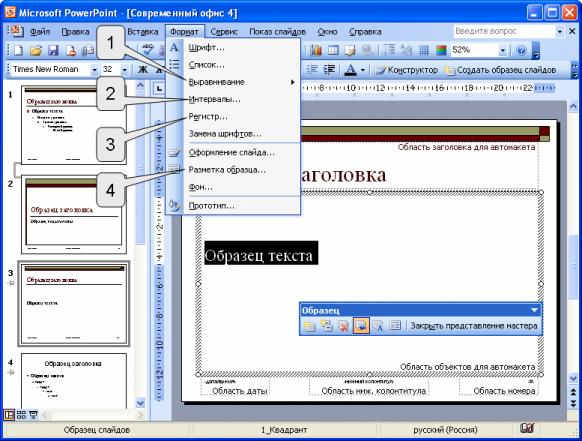Open the standard toolbar options arrow
The height and width of the screenshot is (441, 582).
pyautogui.click(x=535, y=50)
